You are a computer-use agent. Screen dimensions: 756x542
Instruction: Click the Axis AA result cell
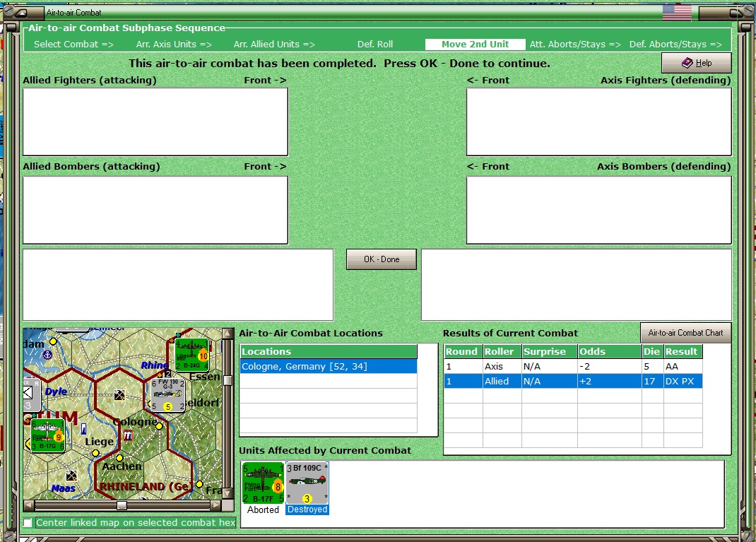(683, 367)
